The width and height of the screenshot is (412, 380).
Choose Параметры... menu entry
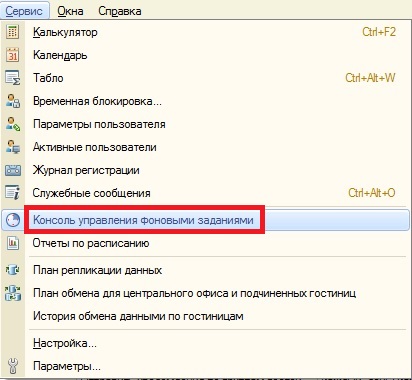tap(206, 366)
